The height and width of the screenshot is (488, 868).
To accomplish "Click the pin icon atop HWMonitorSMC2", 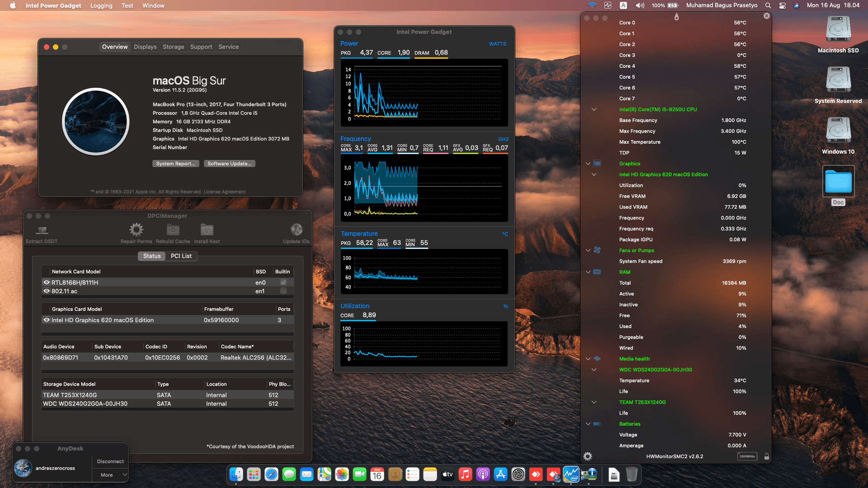I will [x=676, y=17].
